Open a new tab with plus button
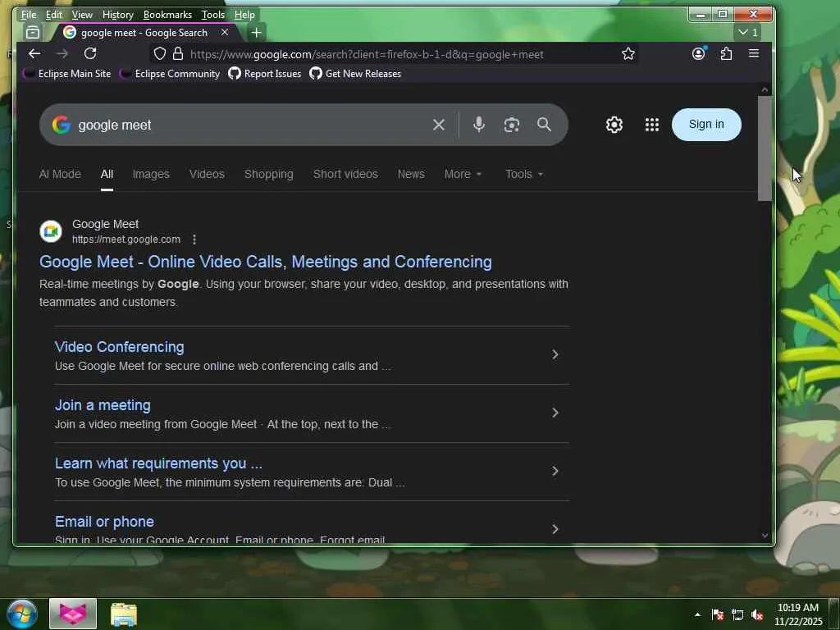The image size is (840, 630). pos(256,33)
